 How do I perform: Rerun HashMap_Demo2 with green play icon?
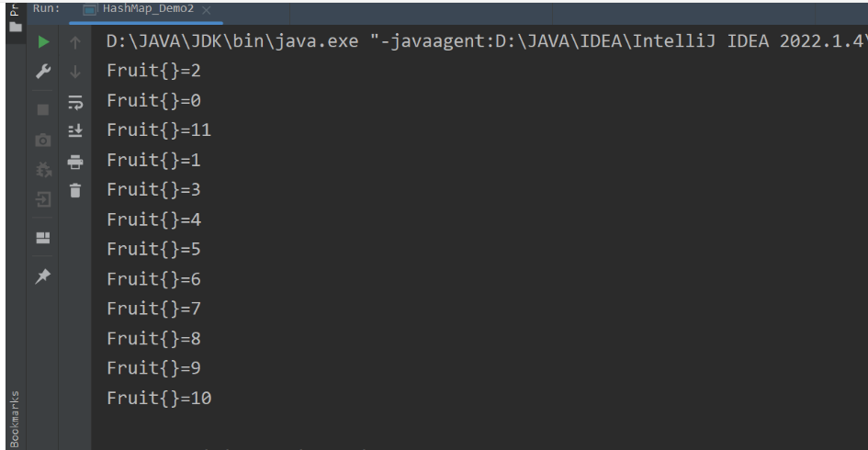coord(43,42)
